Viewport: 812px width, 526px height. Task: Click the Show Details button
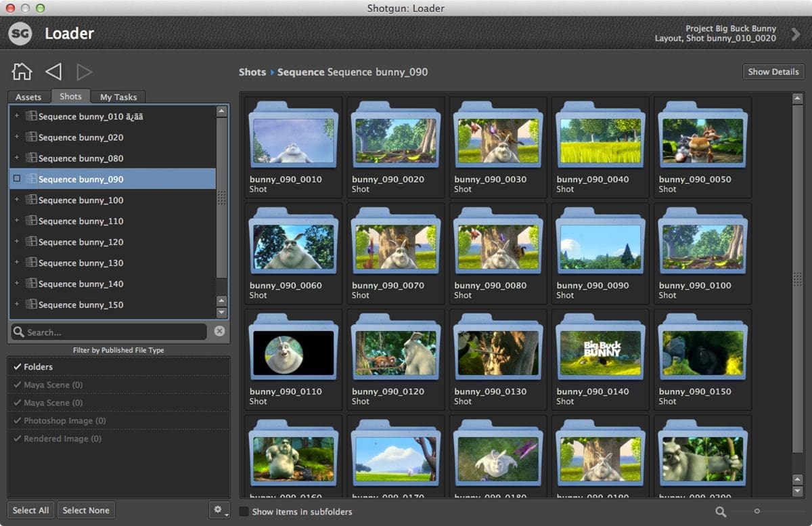[x=773, y=72]
